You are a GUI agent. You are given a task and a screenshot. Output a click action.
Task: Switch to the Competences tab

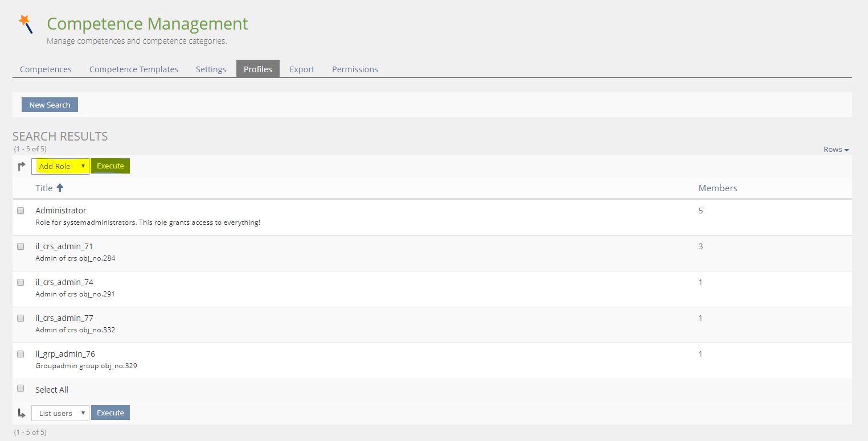(x=46, y=69)
